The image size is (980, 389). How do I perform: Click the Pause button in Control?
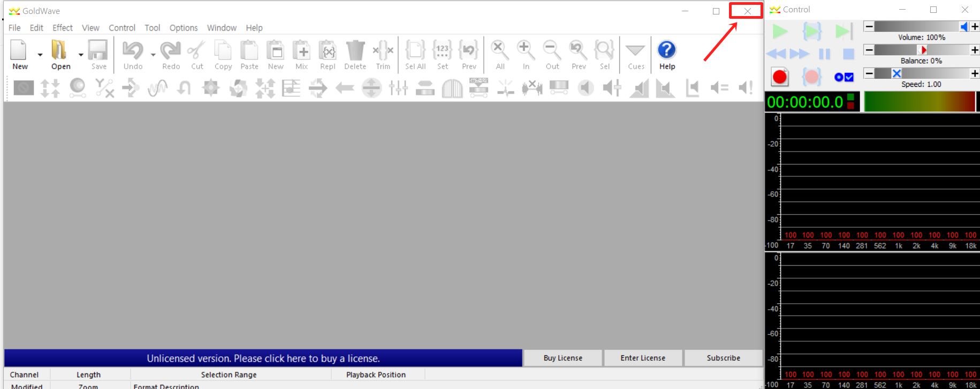(x=824, y=54)
